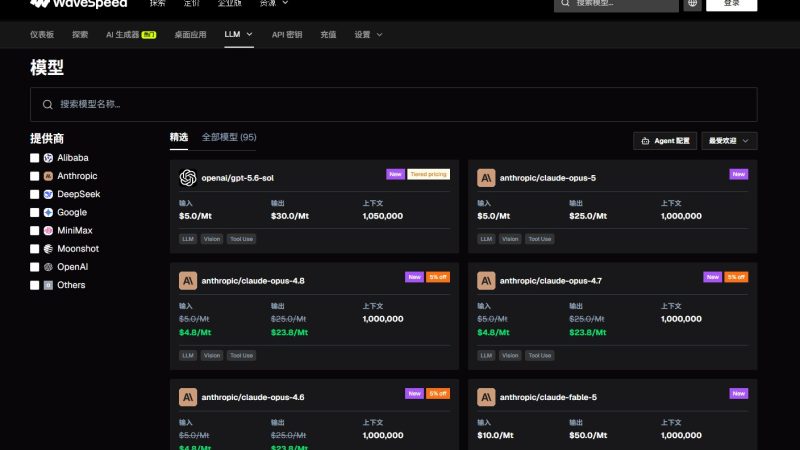
Task: Open the anthropic/claude-opus-4.8 model link
Action: point(253,281)
